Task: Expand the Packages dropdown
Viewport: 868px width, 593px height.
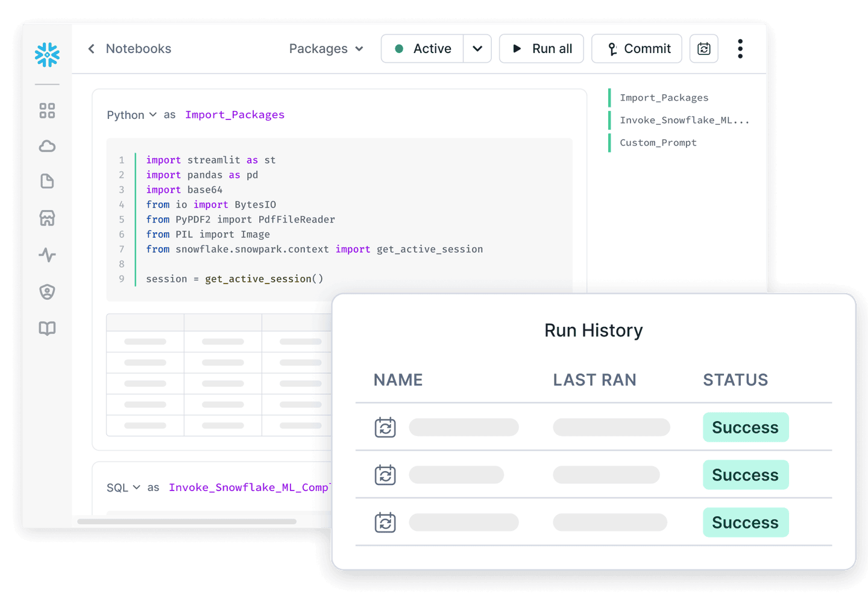Action: tap(325, 49)
